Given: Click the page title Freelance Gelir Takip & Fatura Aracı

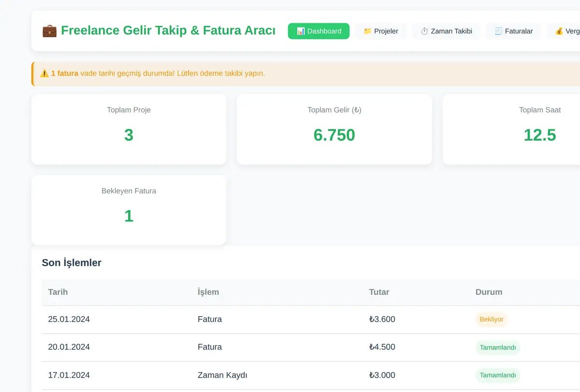Looking at the screenshot, I should (x=168, y=30).
